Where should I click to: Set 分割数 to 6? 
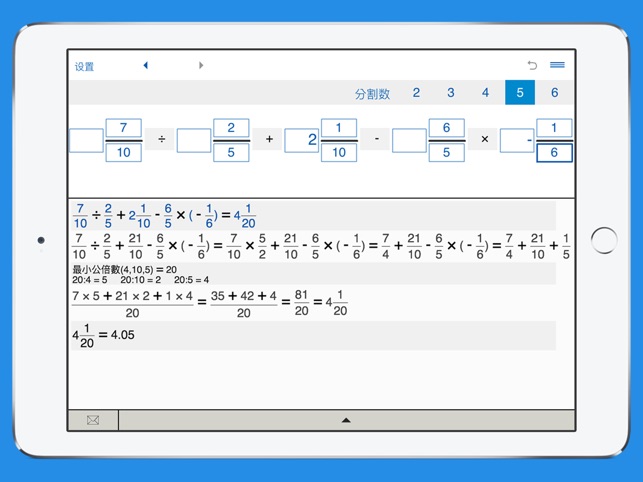554,93
